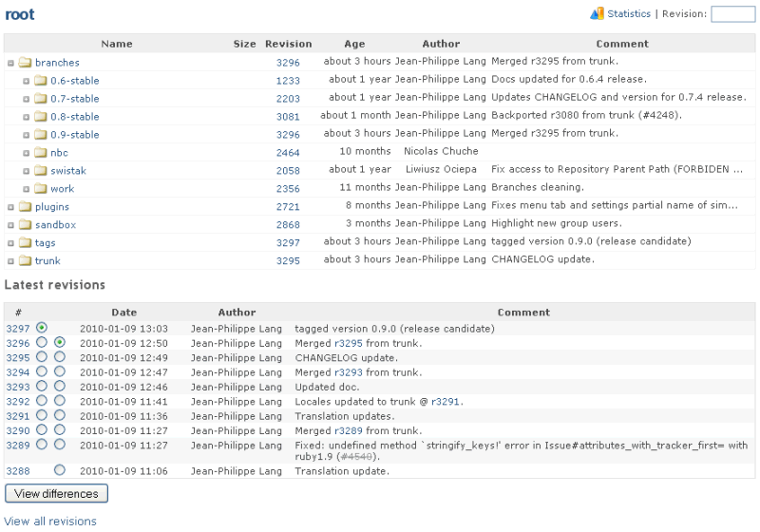Image resolution: width=760 pixels, height=532 pixels.
Task: Click the branches folder icon
Action: click(x=26, y=63)
